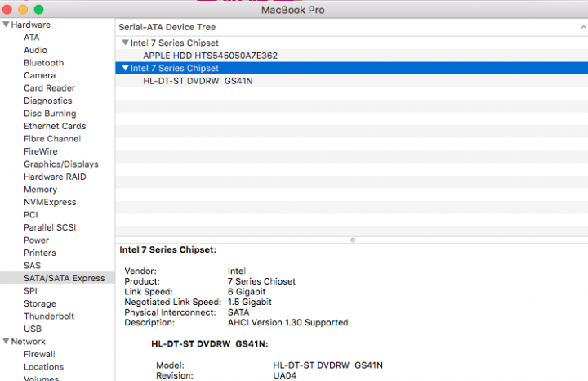The width and height of the screenshot is (588, 381).
Task: Select ATA in the sidebar
Action: [x=32, y=37]
